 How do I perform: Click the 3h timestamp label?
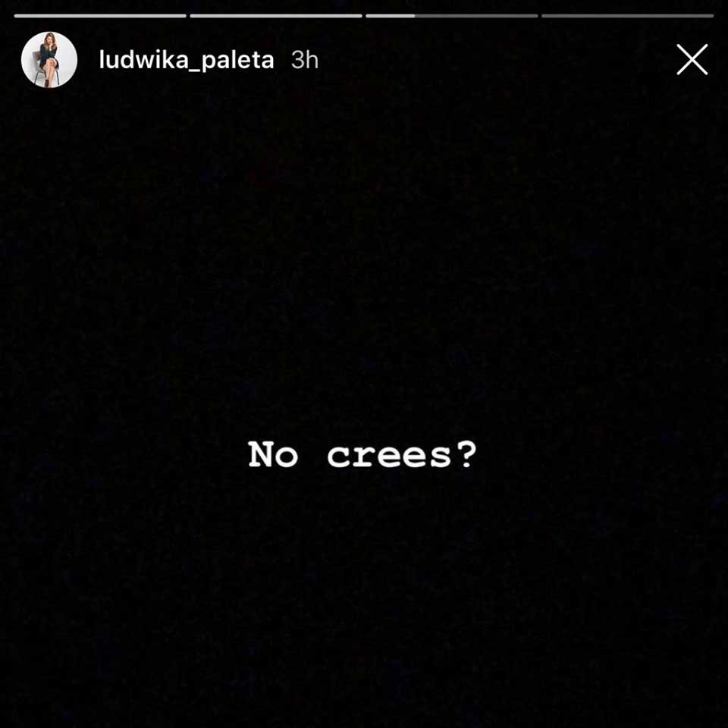point(305,60)
